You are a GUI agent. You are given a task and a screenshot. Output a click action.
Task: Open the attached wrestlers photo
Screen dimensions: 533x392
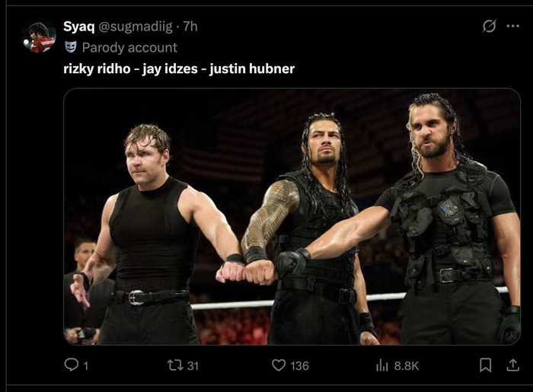(x=292, y=217)
